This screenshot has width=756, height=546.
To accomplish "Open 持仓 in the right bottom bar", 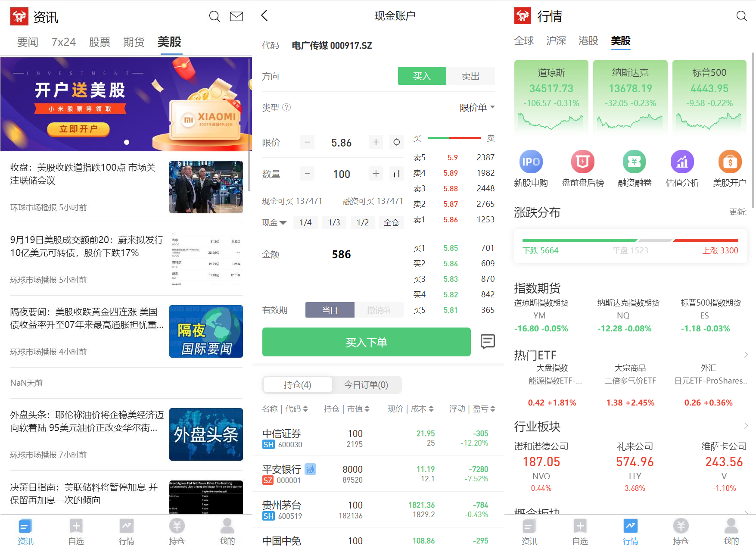I will (681, 532).
